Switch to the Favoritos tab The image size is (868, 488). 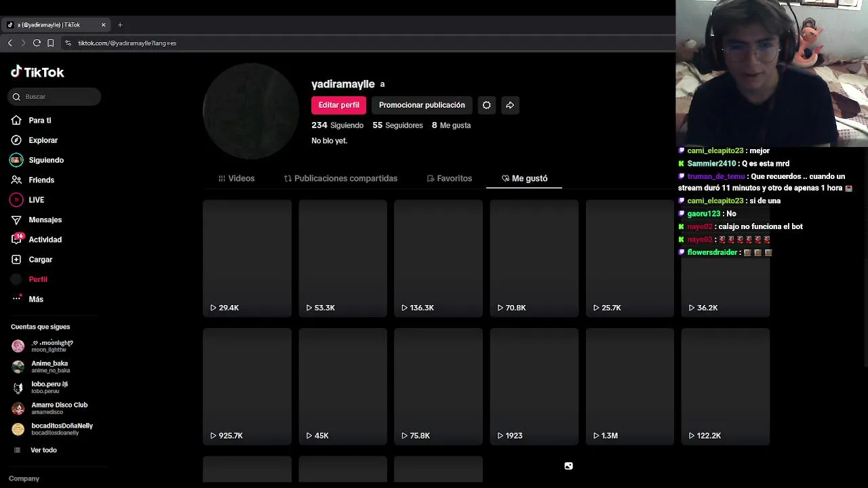[x=449, y=178]
